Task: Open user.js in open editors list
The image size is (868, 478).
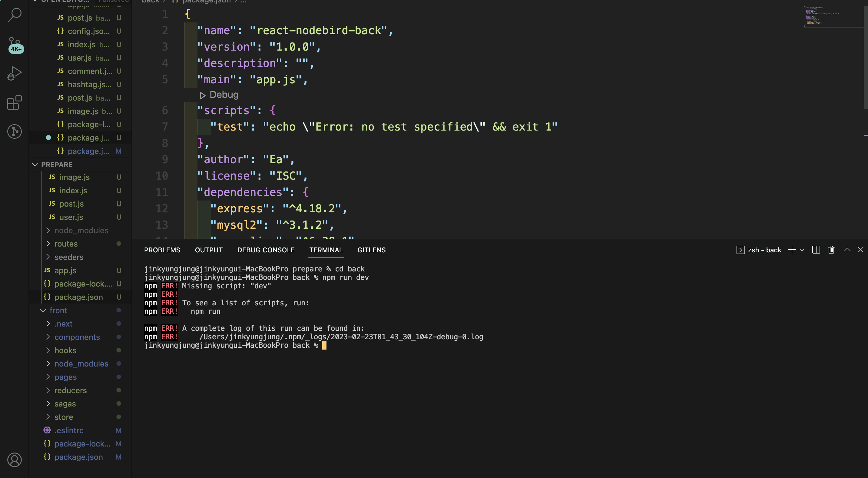Action: [80, 58]
